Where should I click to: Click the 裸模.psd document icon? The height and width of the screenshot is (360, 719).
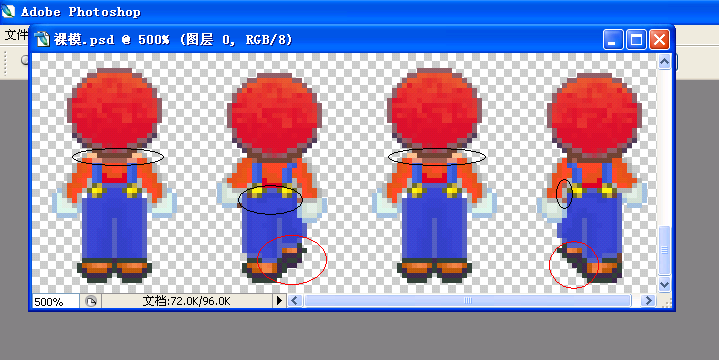coord(42,39)
